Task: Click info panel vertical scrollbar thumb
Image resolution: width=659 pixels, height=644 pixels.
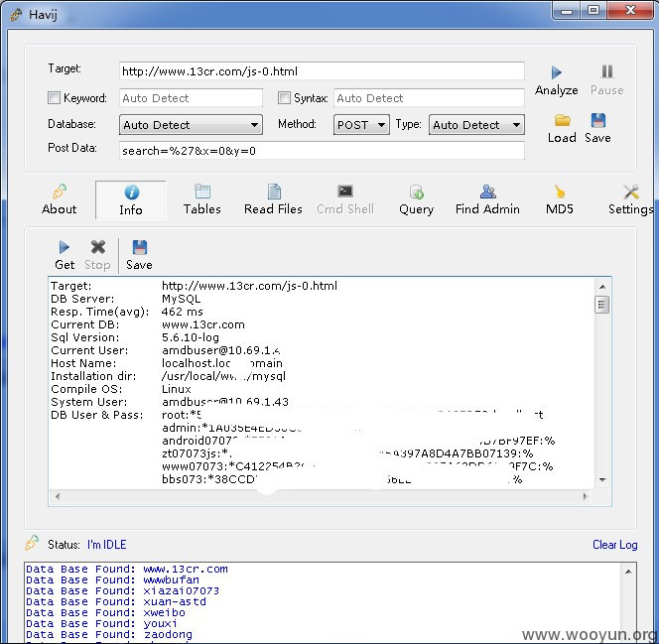Action: point(602,305)
